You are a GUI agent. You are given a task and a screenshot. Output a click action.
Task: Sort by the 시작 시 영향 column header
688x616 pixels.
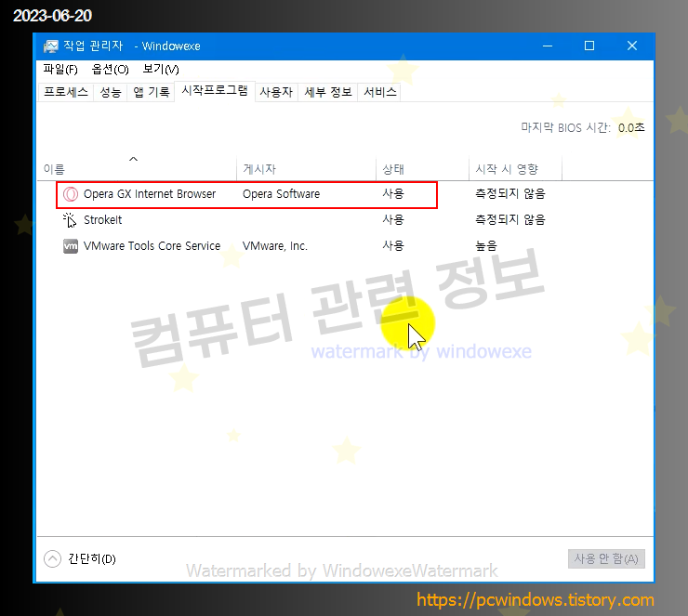point(515,169)
